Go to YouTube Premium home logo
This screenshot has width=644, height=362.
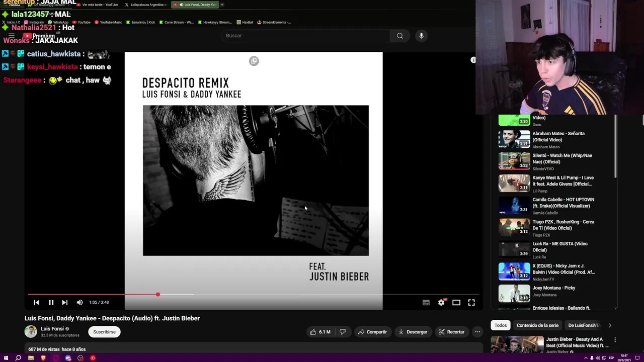[40, 36]
